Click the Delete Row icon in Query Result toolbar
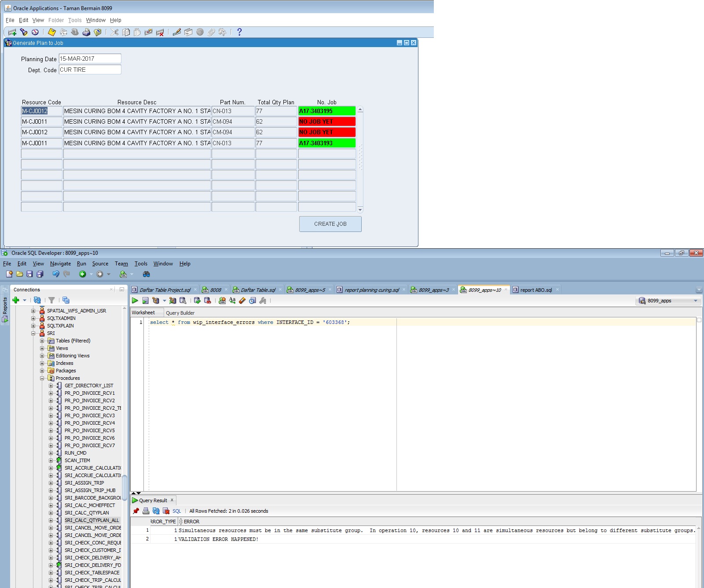 click(166, 511)
